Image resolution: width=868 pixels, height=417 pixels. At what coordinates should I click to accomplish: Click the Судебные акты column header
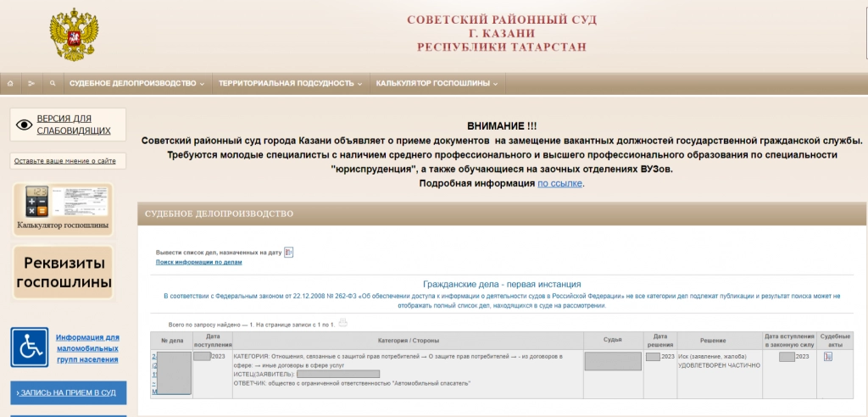835,341
